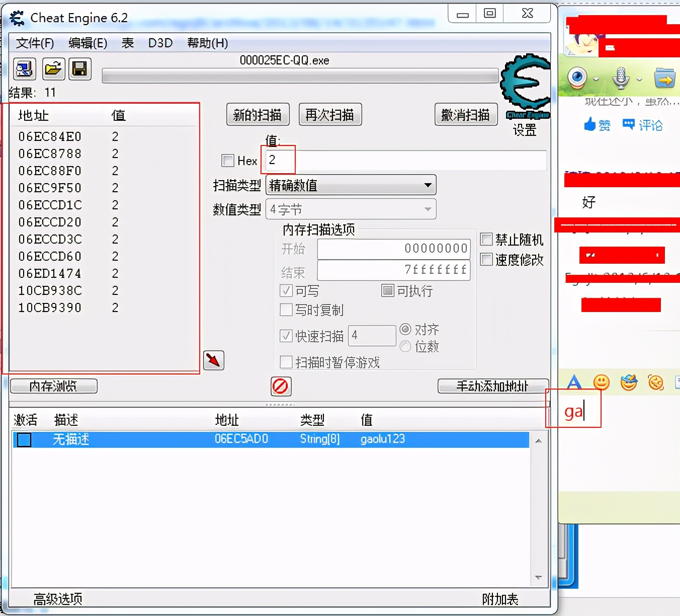
Task: Click the scan progress bar
Action: pos(300,76)
